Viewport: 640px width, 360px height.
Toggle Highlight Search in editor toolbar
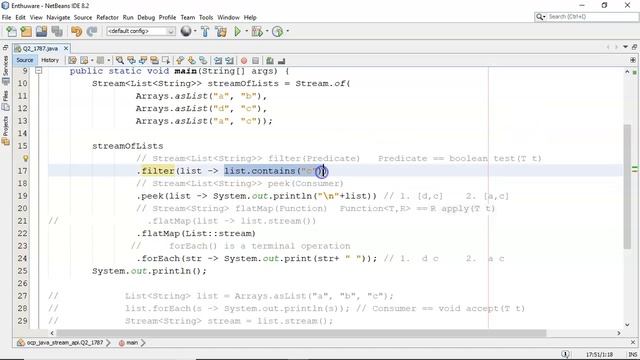pyautogui.click(x=154, y=60)
